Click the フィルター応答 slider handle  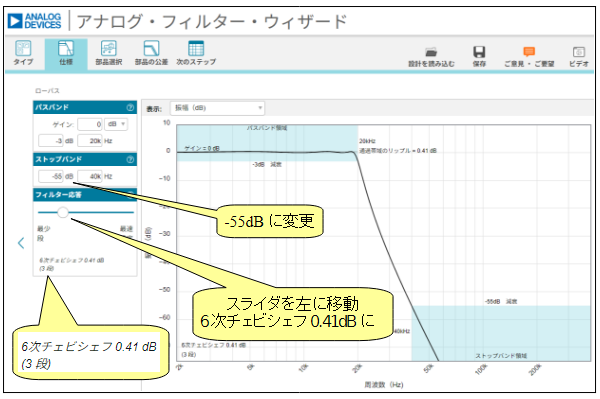pyautogui.click(x=63, y=212)
